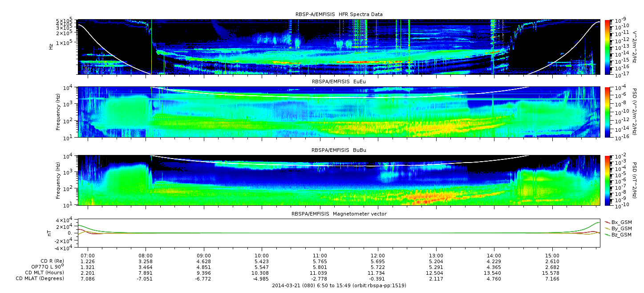644x293 pixels.
Task: Click the RBSP-A/EMFISIS HFR Spectra Data title
Action: (x=339, y=15)
